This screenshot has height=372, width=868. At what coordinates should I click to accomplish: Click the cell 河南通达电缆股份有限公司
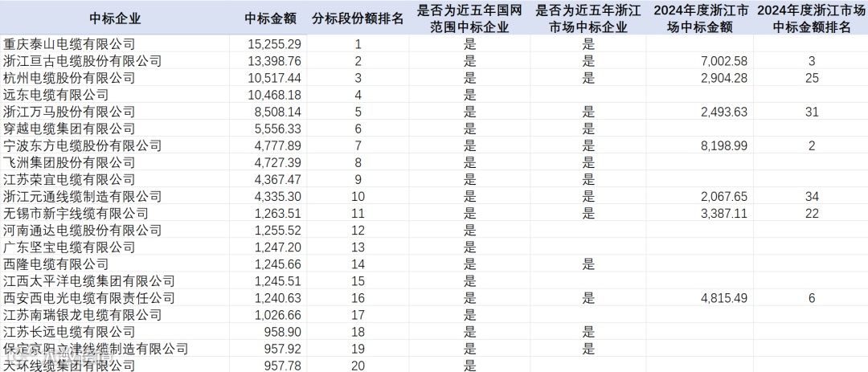click(x=82, y=231)
